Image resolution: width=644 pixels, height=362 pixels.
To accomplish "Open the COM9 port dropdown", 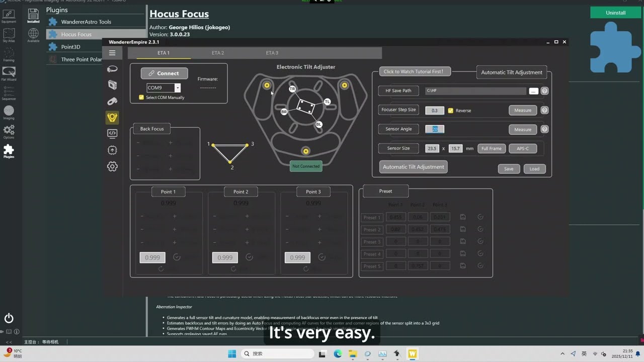I will click(177, 88).
